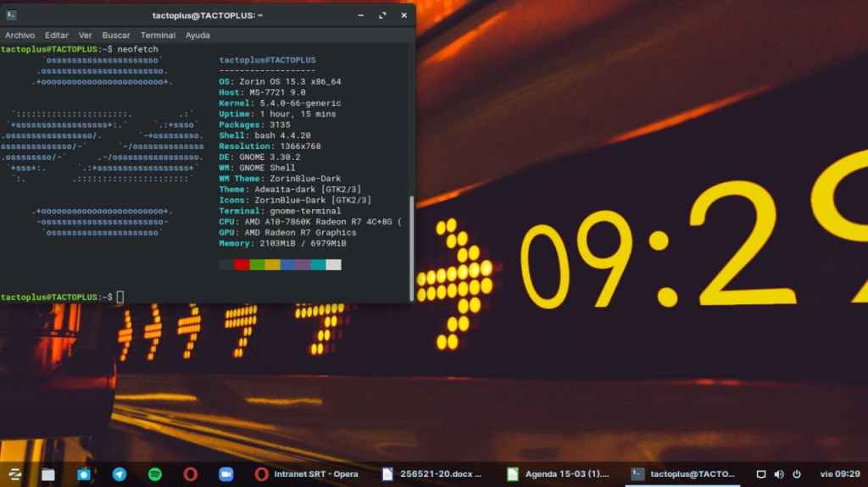Open the Ayuda menu
This screenshot has width=868, height=487.
[x=198, y=36]
